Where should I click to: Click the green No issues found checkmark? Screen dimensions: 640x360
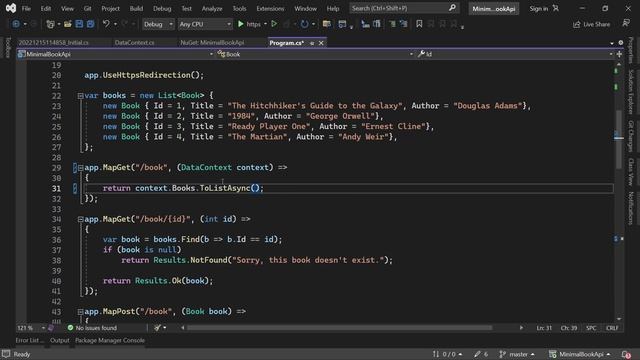coord(70,328)
